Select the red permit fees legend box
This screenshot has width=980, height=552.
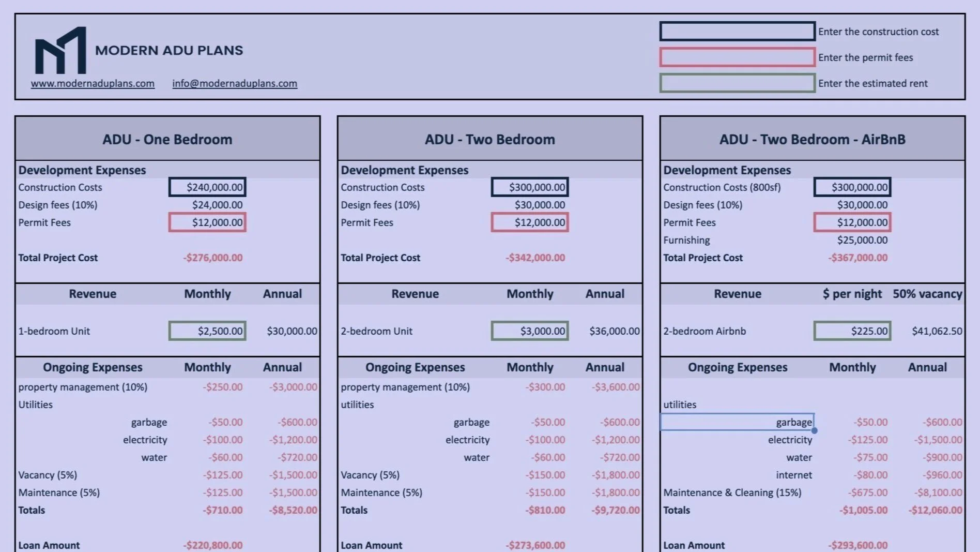click(x=737, y=57)
